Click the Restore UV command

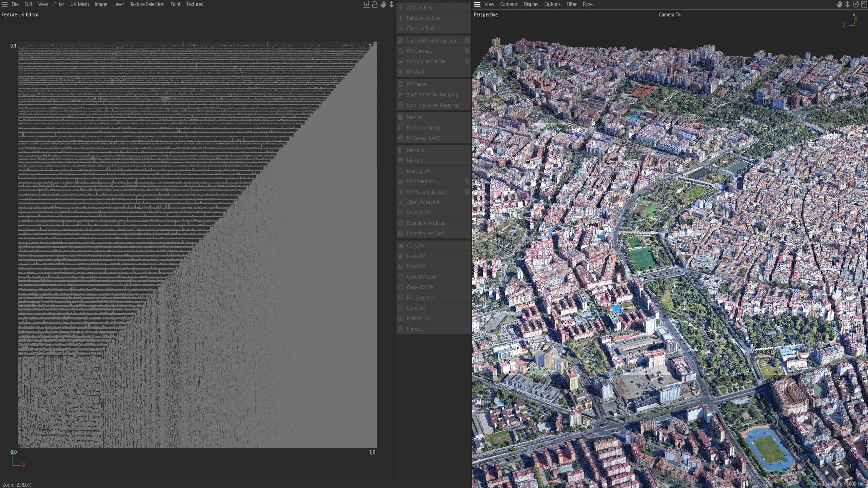(x=434, y=319)
